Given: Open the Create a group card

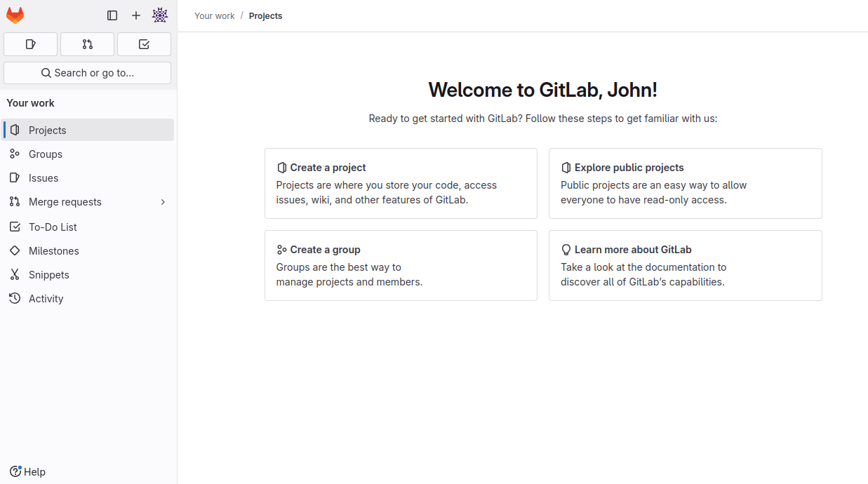Looking at the screenshot, I should [x=401, y=265].
